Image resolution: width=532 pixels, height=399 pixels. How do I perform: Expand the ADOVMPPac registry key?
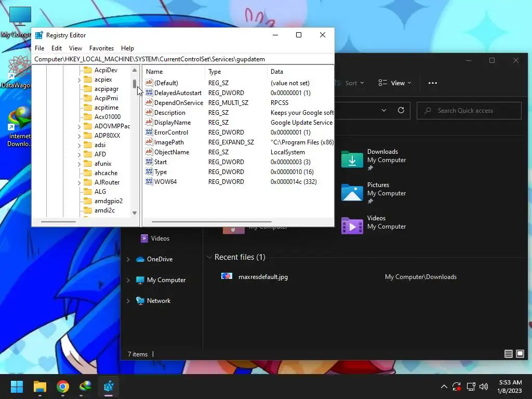[x=79, y=127]
